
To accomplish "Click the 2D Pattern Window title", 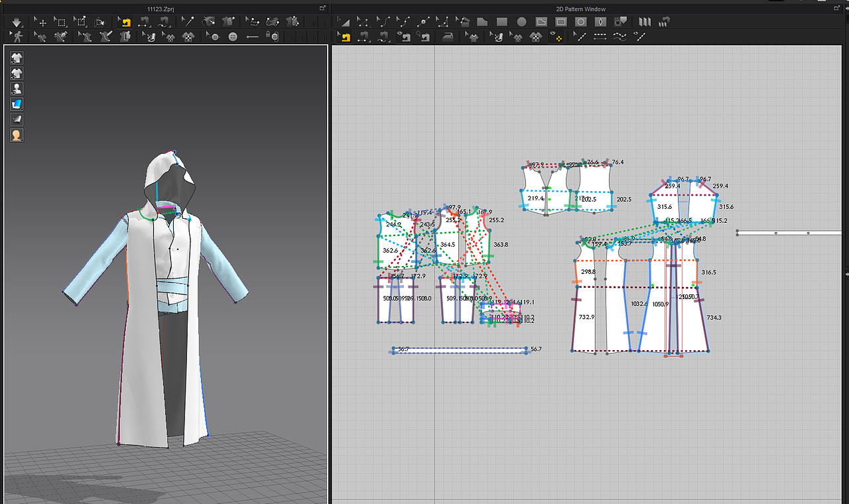I will pos(581,9).
